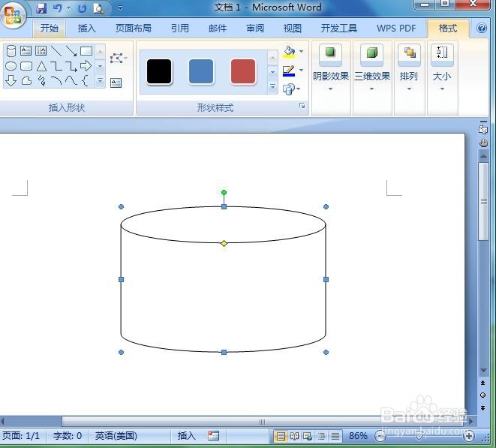The width and height of the screenshot is (496, 448).
Task: Switch to the 插入 tab
Action: (86, 29)
